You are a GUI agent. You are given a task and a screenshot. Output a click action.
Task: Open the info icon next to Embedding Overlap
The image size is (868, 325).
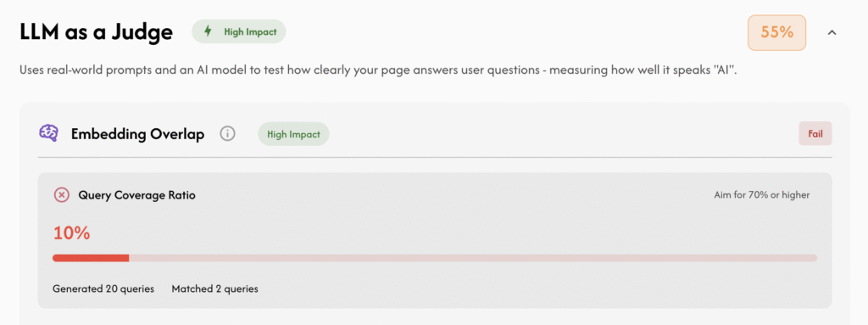pyautogui.click(x=227, y=134)
